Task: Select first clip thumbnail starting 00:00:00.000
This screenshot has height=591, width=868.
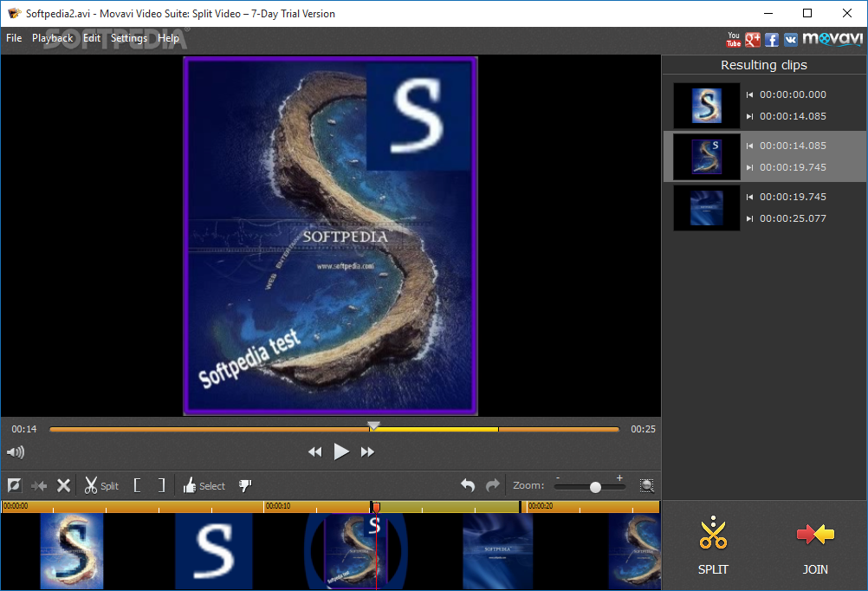Action: point(706,105)
